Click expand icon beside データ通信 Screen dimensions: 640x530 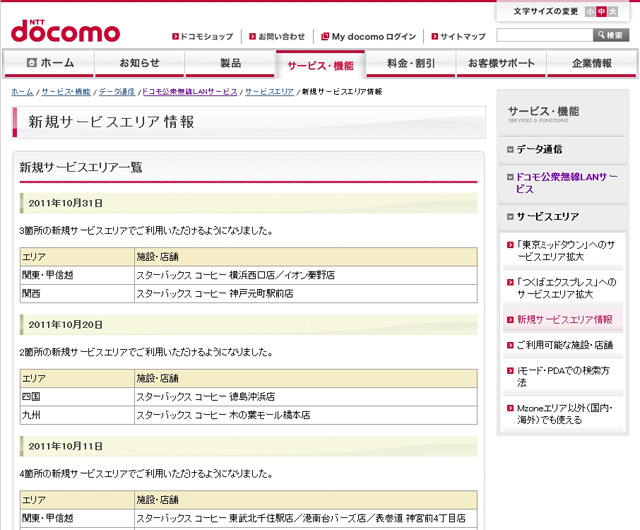510,149
